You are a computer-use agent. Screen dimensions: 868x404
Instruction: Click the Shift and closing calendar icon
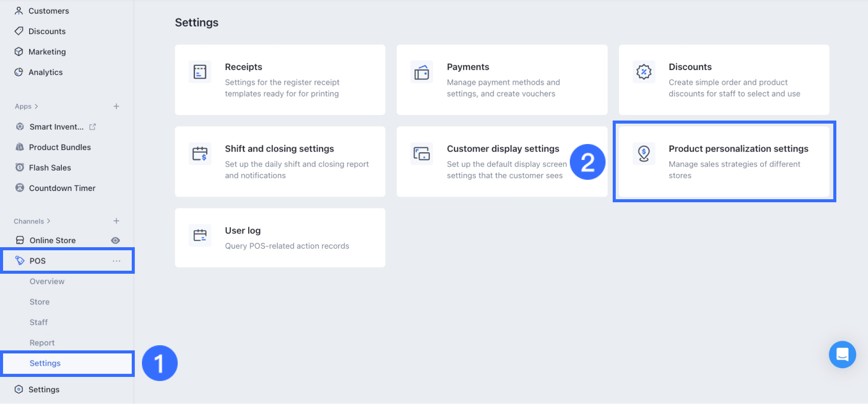click(x=200, y=154)
